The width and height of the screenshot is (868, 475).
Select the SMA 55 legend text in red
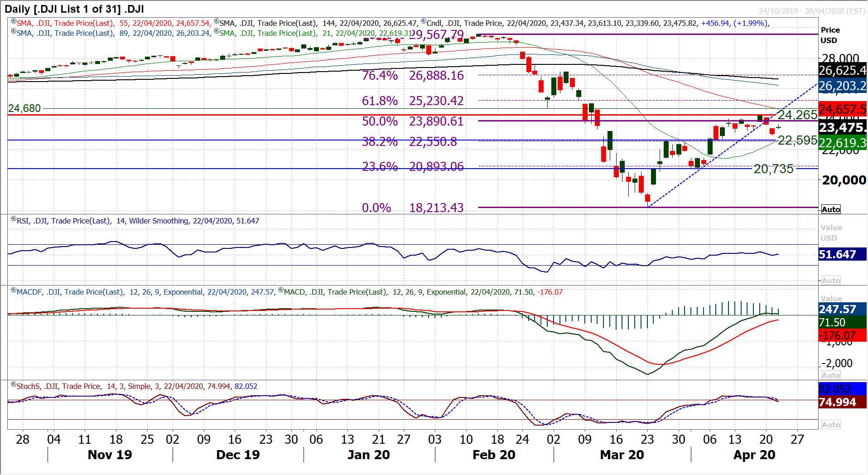(113, 23)
